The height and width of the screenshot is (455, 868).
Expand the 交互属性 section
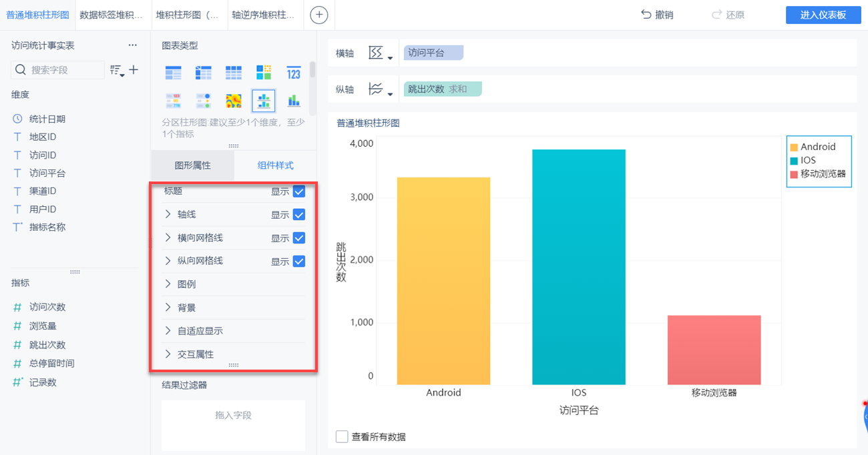point(168,354)
